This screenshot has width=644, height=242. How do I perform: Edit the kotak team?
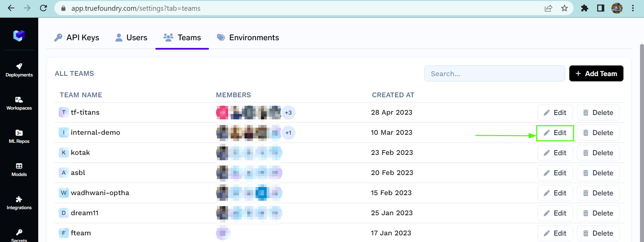pos(555,153)
